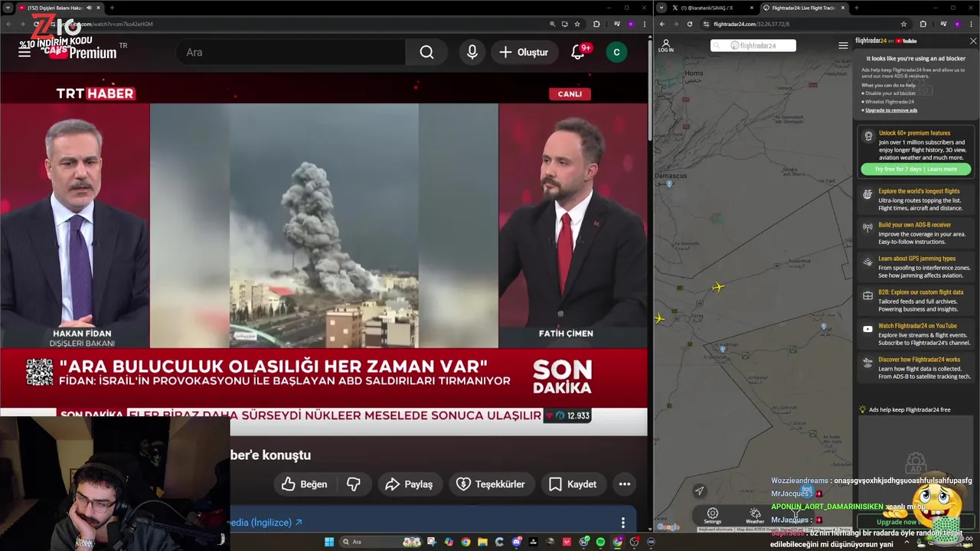Select the YouTube Dışişleri Bakanı browser tab

tap(60, 8)
